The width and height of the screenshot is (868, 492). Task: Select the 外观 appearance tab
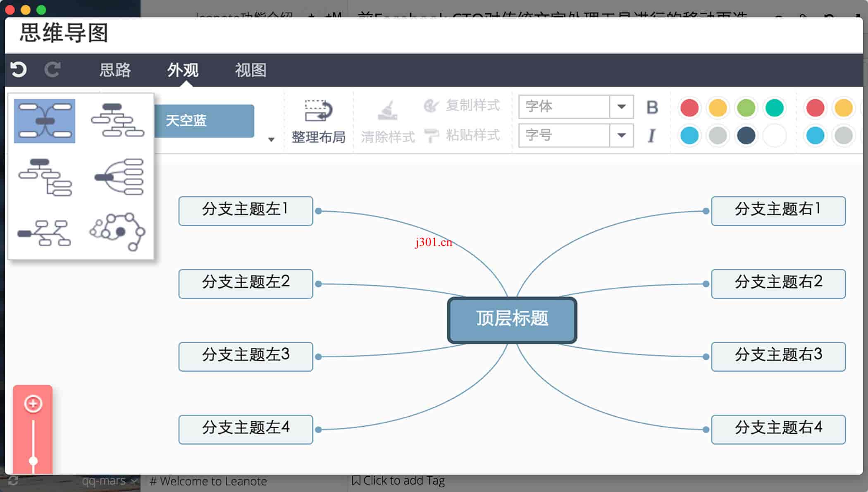click(182, 69)
